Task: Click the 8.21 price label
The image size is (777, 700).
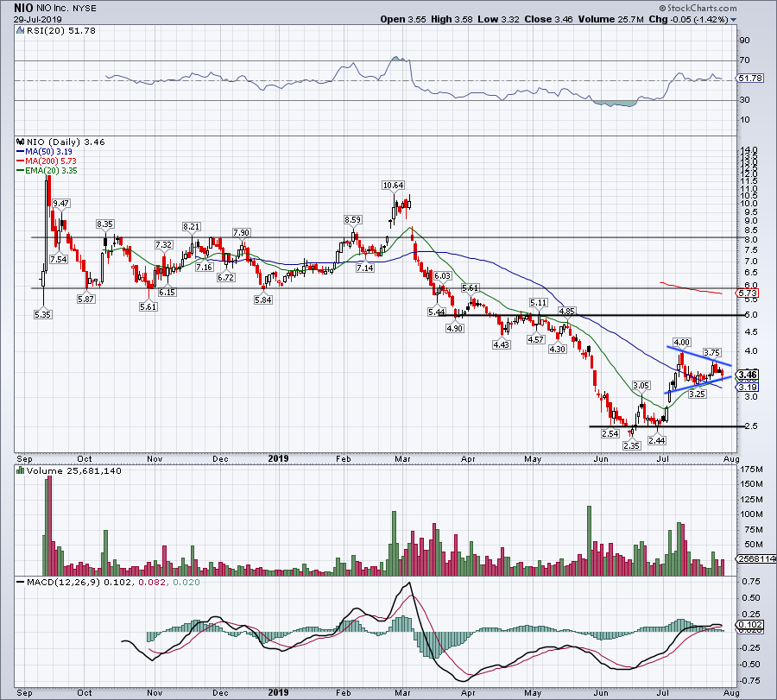Action: tap(192, 227)
